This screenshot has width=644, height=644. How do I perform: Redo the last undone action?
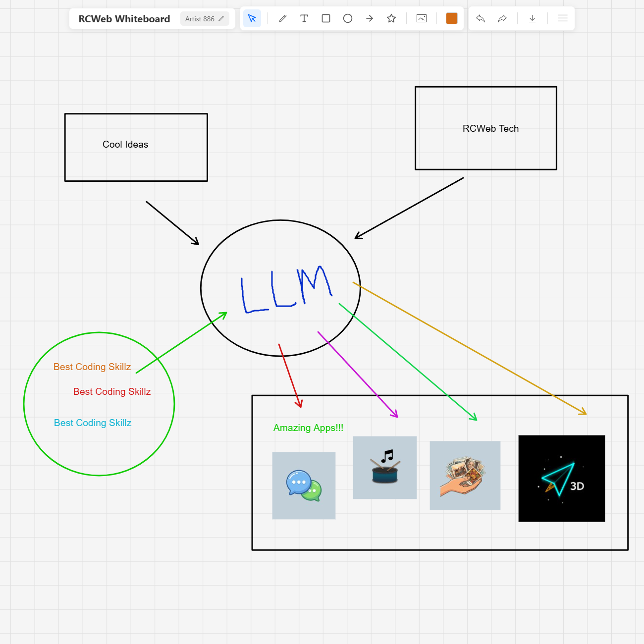pos(502,18)
